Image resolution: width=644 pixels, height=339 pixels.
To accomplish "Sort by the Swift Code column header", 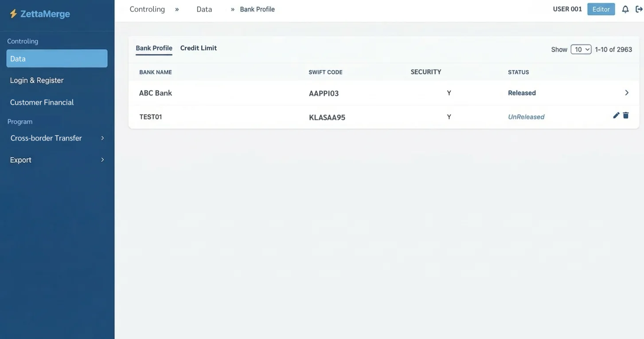I will click(325, 72).
